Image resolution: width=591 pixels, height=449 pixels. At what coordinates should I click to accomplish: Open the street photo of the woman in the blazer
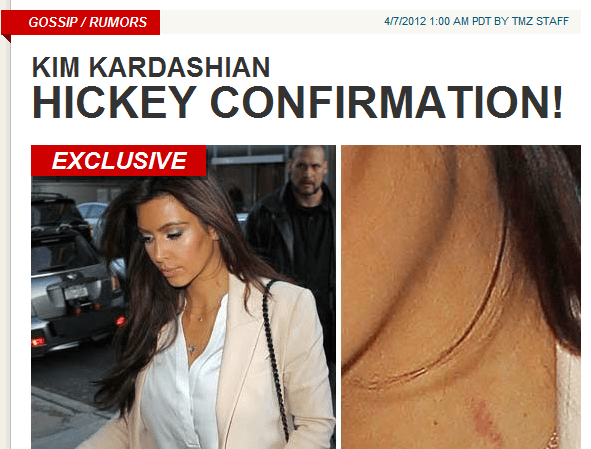(x=183, y=297)
